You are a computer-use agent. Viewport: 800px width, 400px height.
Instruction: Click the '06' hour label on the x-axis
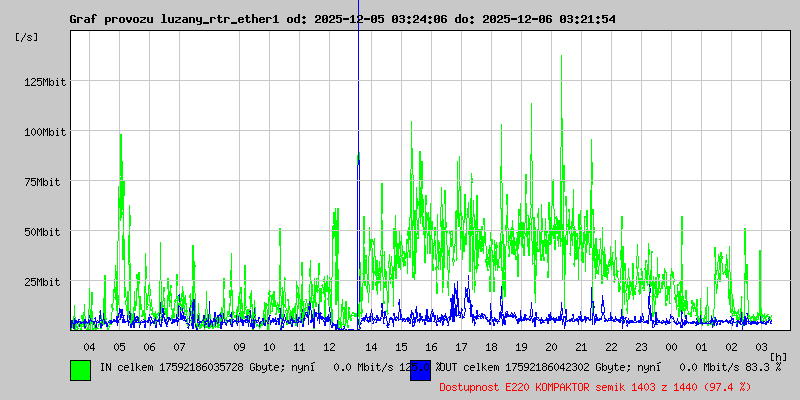[149, 347]
